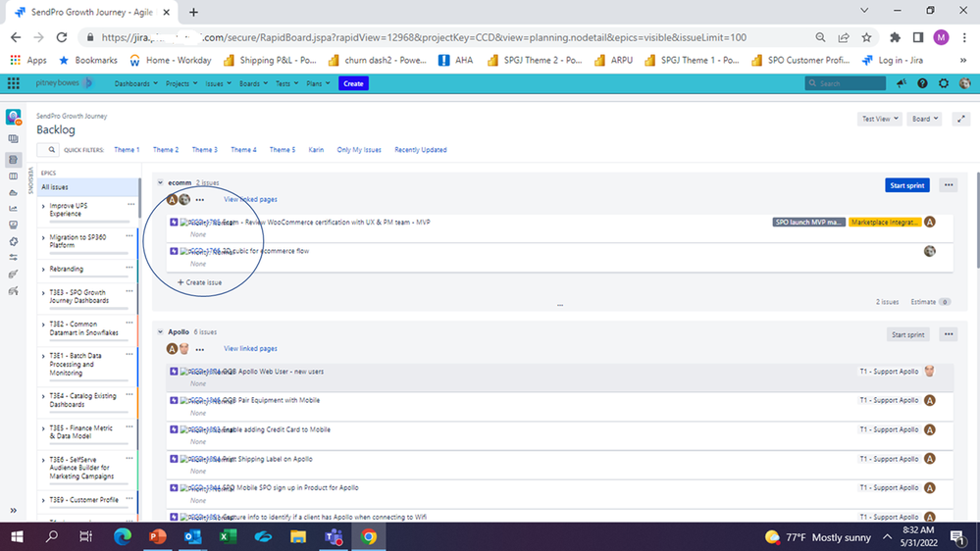Open the user profile avatar in Jira header

pos(965,83)
